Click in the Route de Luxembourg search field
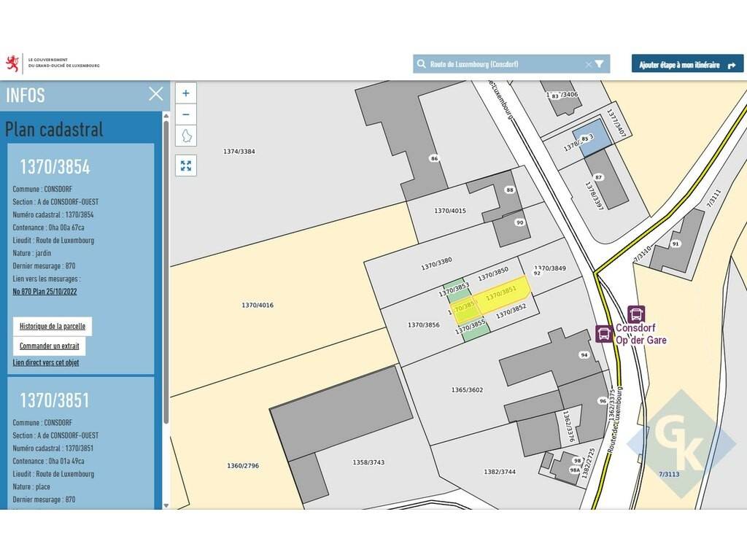This screenshot has width=747, height=560. pyautogui.click(x=503, y=64)
